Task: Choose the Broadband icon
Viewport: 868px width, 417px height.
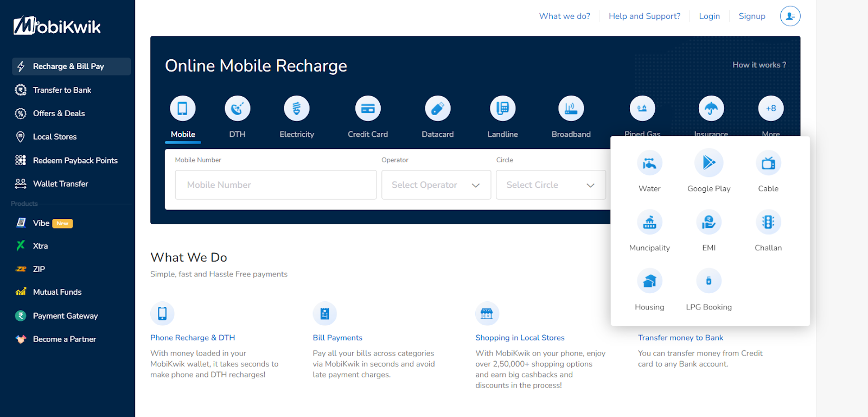Action: coord(571,109)
